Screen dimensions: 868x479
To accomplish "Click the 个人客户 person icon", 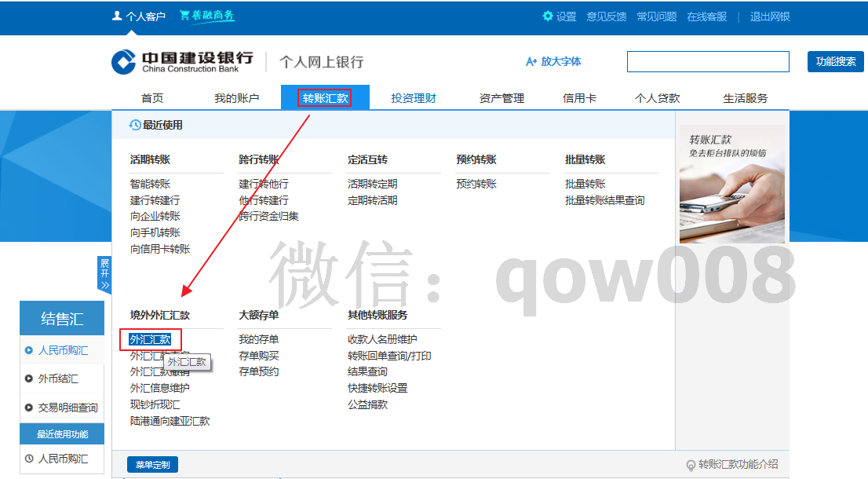I will click(117, 16).
